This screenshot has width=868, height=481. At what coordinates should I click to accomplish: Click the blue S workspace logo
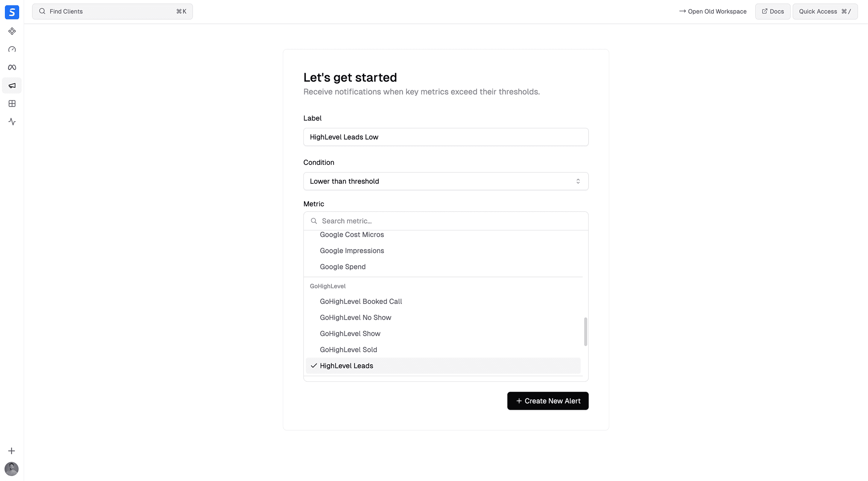click(12, 12)
